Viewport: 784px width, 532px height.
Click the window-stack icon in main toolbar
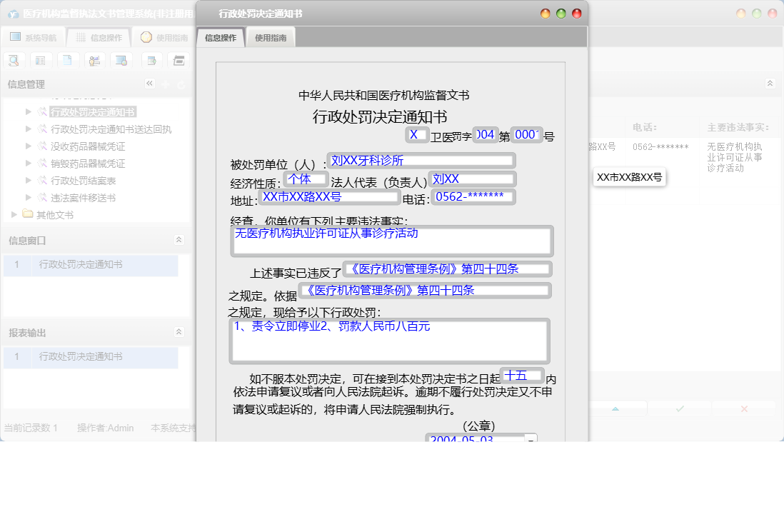point(179,61)
